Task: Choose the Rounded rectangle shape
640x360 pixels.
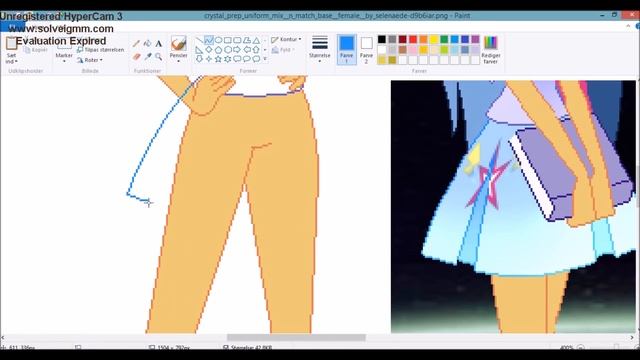Action: pyautogui.click(x=237, y=40)
